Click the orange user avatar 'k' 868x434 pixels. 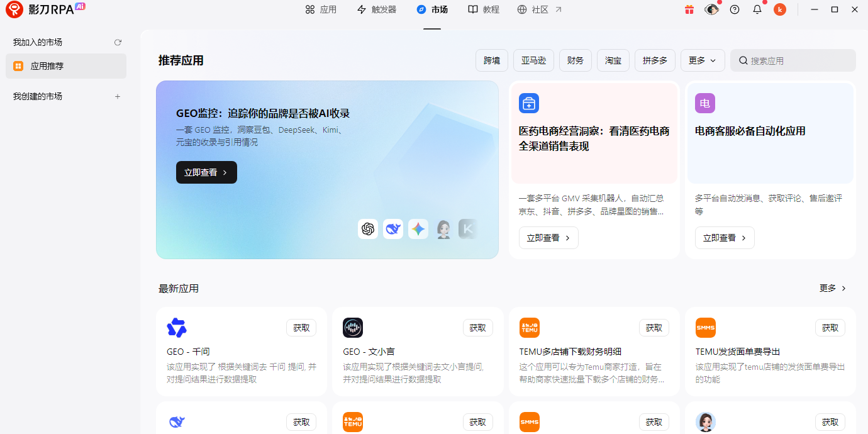[x=780, y=9]
